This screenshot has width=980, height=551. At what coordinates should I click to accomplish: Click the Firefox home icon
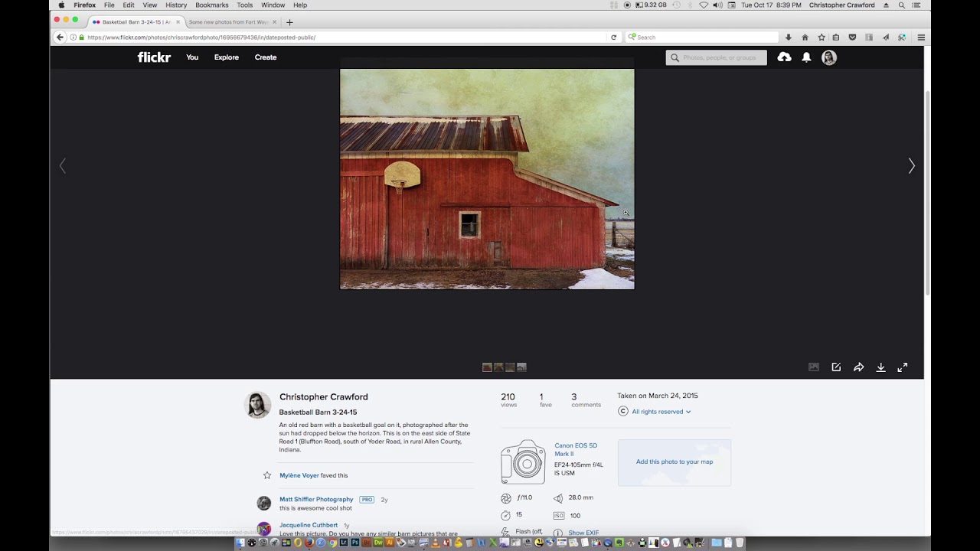(805, 37)
